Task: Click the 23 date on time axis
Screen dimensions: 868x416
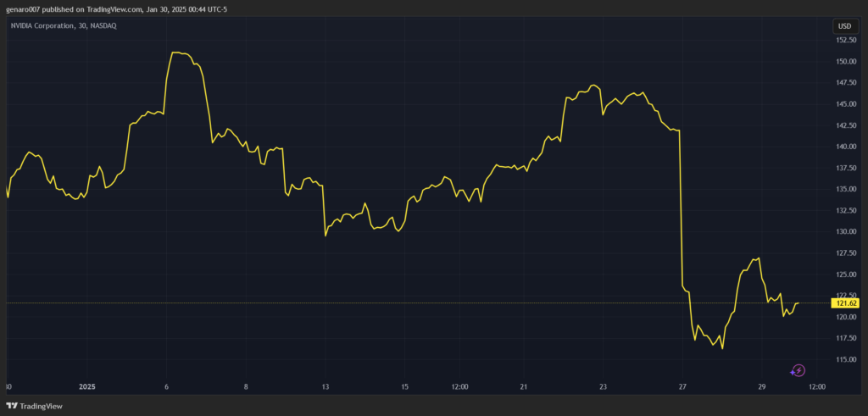Action: point(603,387)
